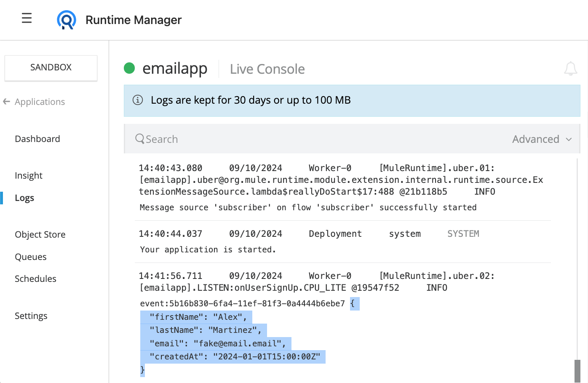Open the Dashboard section
Image resolution: width=588 pixels, height=383 pixels.
coord(37,139)
